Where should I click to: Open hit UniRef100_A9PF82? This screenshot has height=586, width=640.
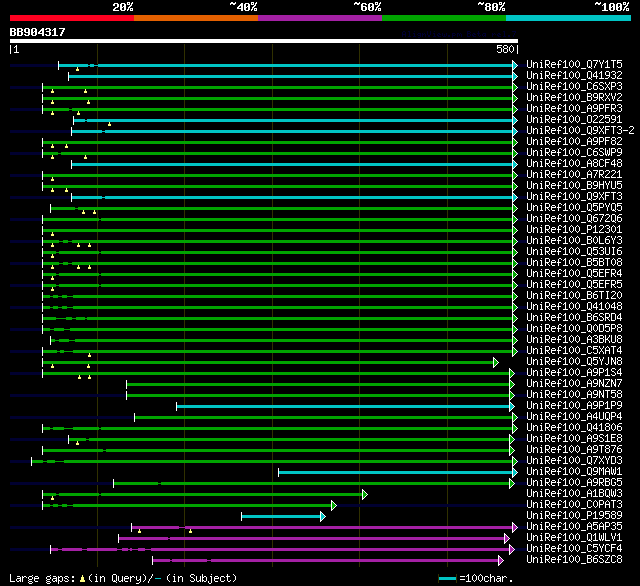click(574, 142)
